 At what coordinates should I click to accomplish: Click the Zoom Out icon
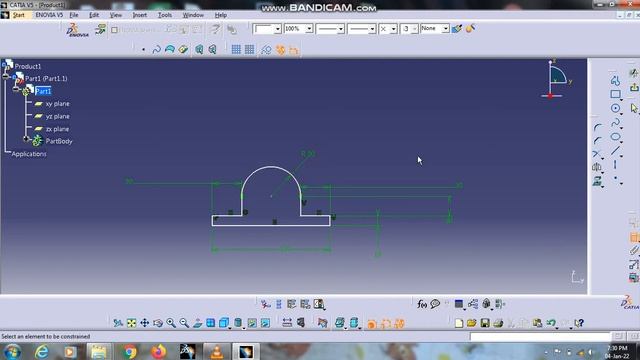(184, 323)
